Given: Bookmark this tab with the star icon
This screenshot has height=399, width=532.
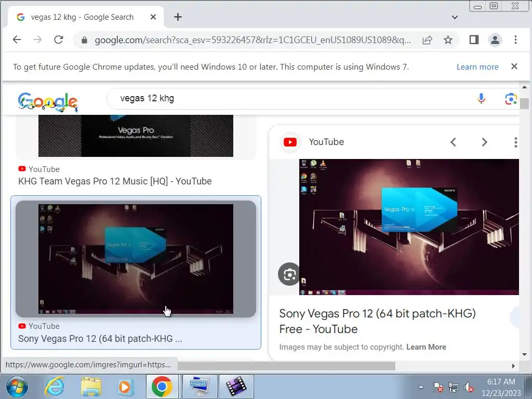Looking at the screenshot, I should 448,40.
